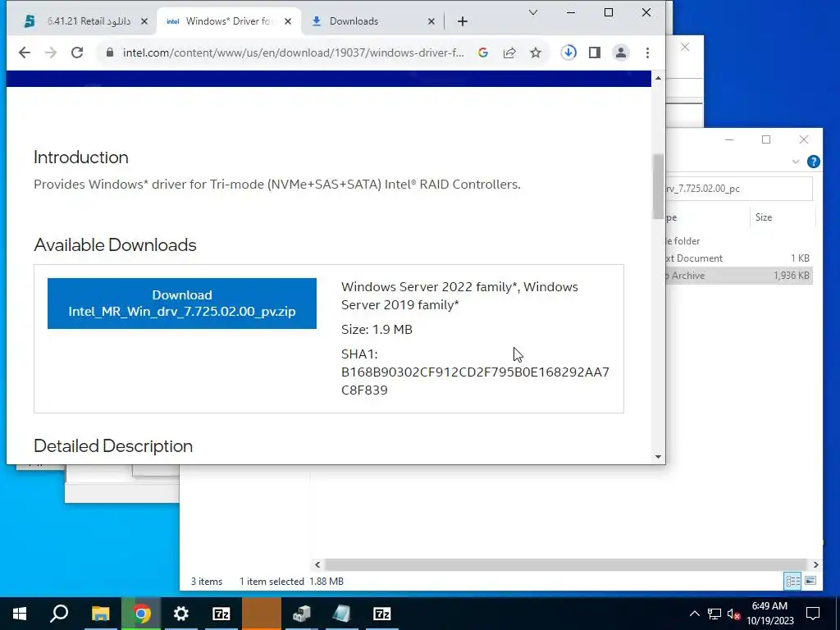The image size is (840, 630).
Task: Click the Windows Start button
Action: pyautogui.click(x=20, y=614)
